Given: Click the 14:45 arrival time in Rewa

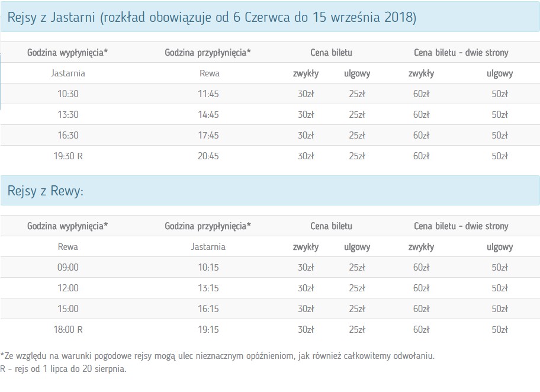Looking at the screenshot, I should coord(208,115).
